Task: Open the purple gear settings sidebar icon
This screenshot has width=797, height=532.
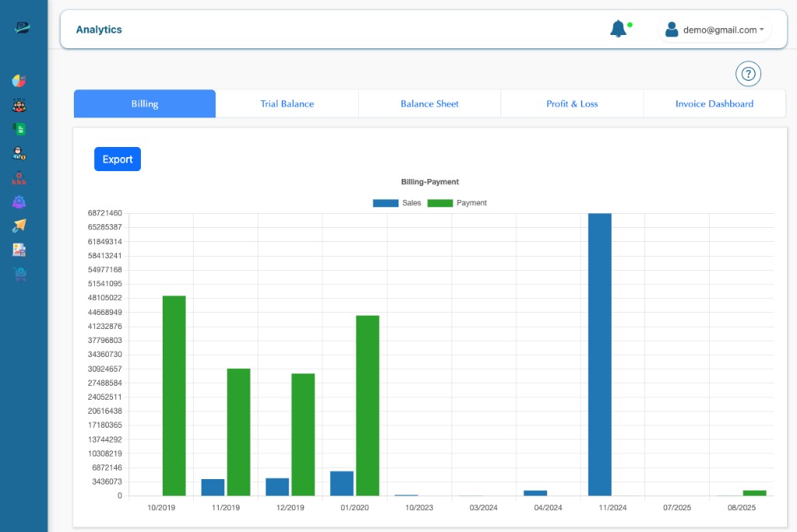Action: [19, 201]
